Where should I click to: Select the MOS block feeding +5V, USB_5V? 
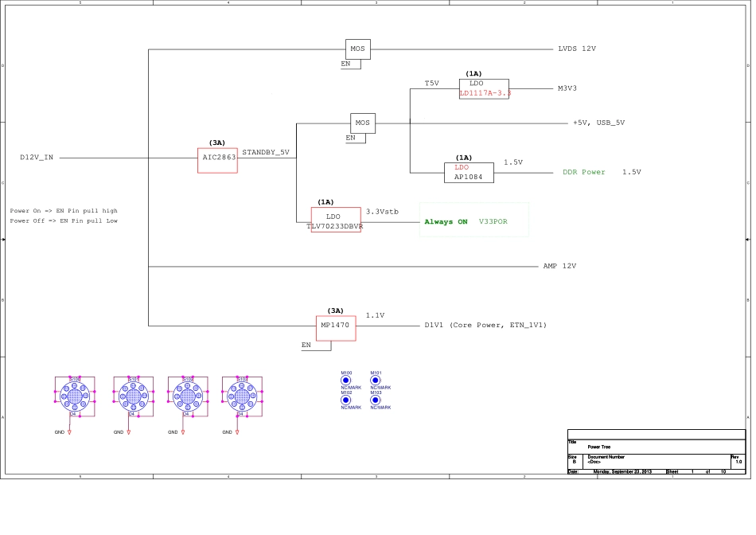coord(362,123)
